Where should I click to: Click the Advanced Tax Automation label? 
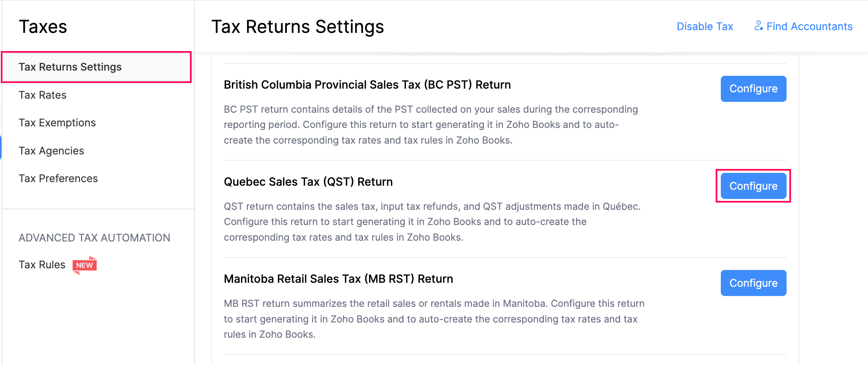coord(94,237)
